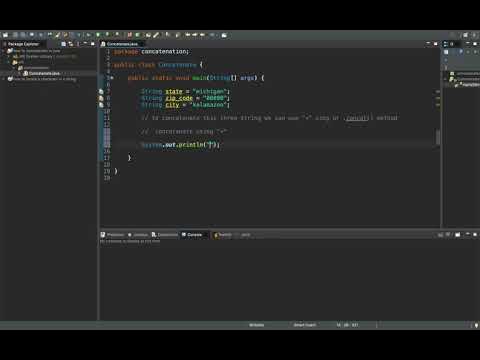Maximize the editor area
The height and width of the screenshot is (360, 480).
click(x=435, y=44)
